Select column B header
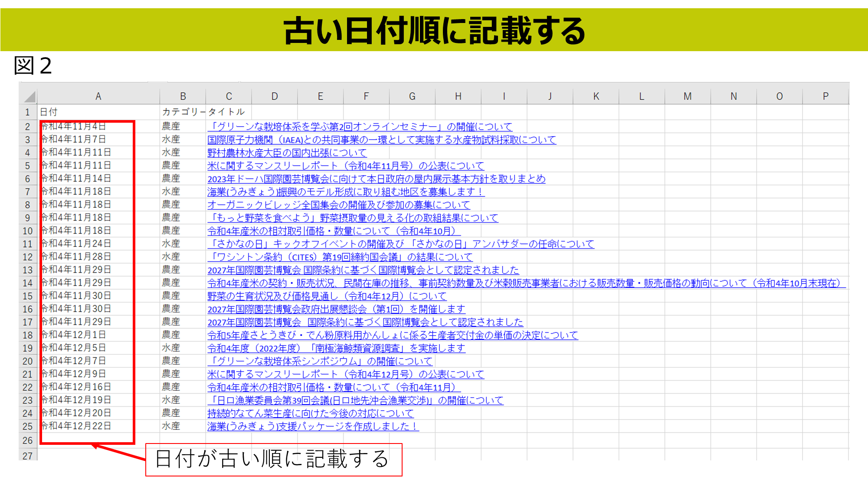 [183, 96]
